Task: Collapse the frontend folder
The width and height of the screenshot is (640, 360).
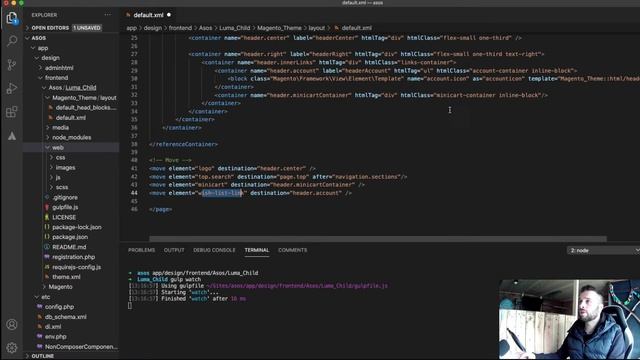Action: (40, 78)
